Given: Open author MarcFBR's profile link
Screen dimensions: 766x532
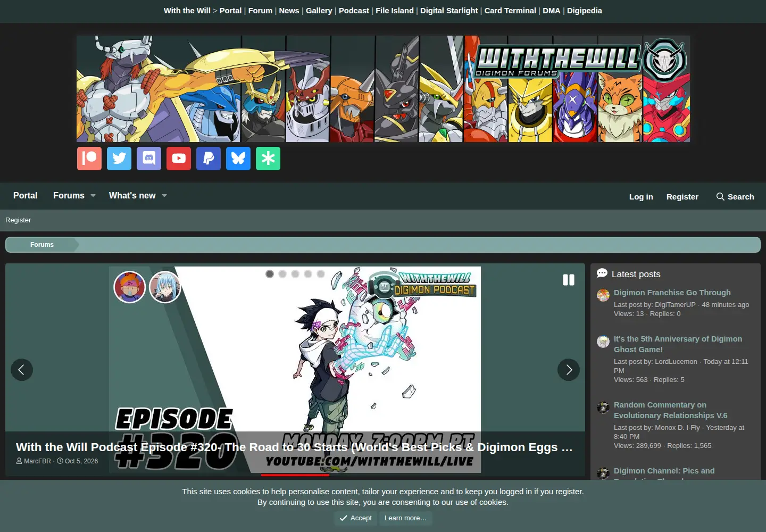Looking at the screenshot, I should (x=37, y=461).
